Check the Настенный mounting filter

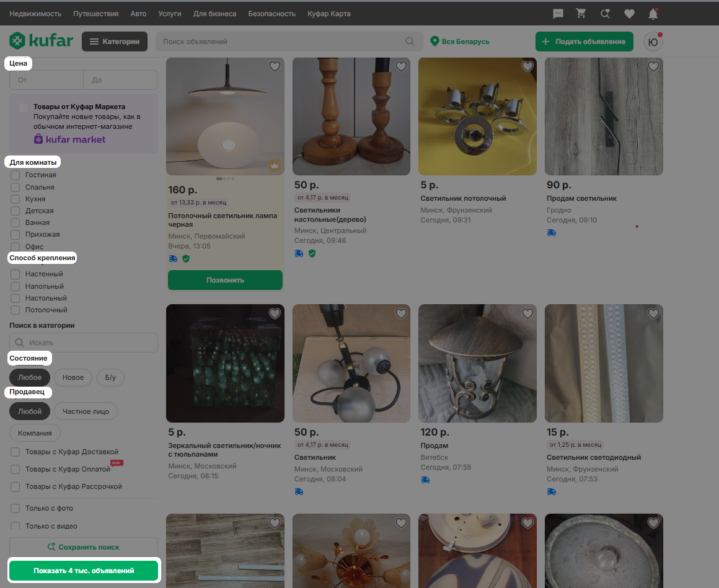click(x=15, y=274)
